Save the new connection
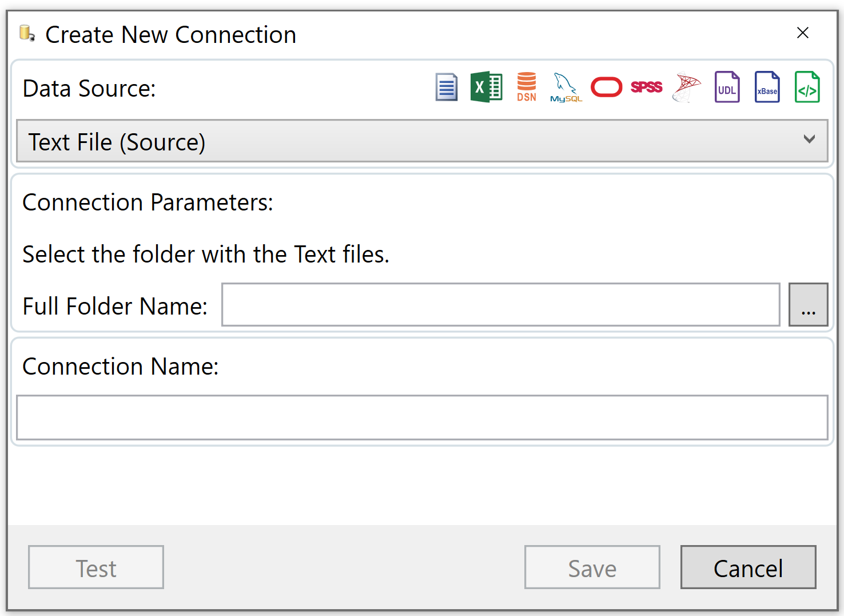Screen dimensions: 844x616 pos(592,567)
